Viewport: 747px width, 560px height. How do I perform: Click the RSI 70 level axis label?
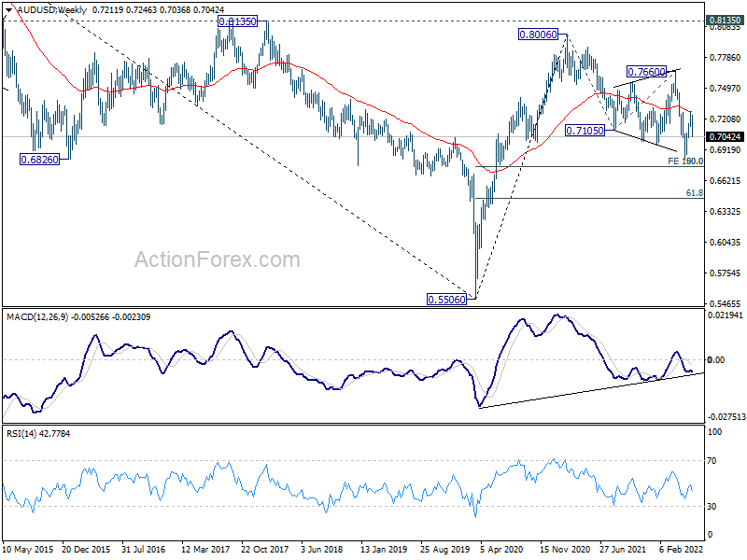coord(712,461)
